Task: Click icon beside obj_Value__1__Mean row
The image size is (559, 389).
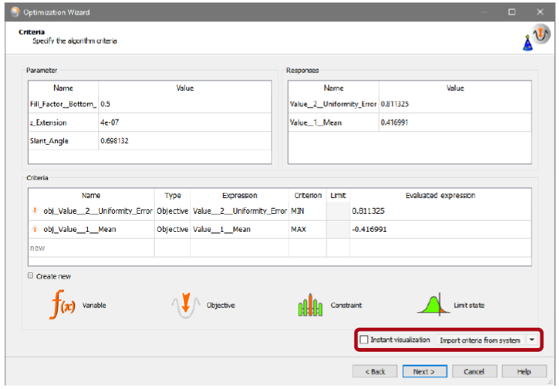Action: (x=35, y=229)
